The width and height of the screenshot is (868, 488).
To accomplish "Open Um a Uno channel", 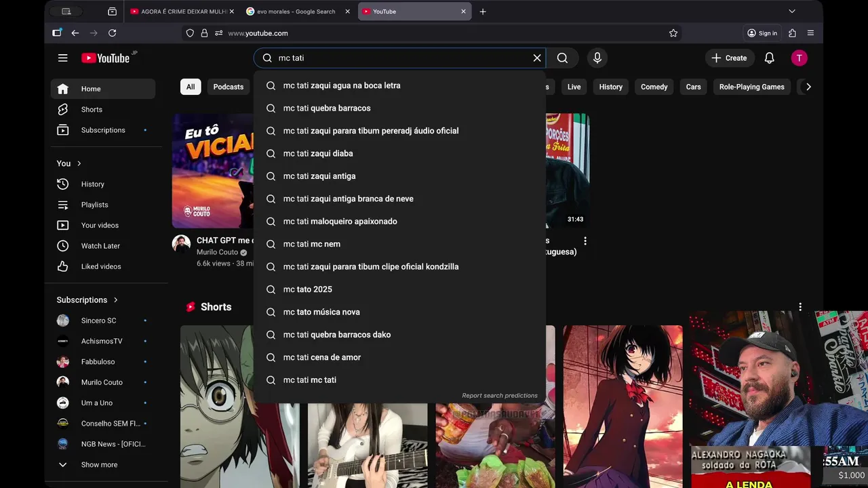I will coord(102,403).
